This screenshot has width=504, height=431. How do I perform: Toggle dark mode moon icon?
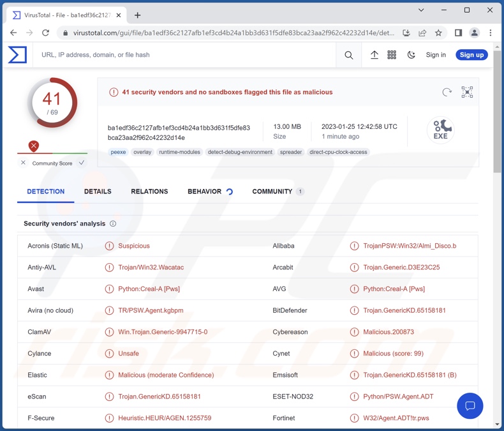tap(411, 55)
